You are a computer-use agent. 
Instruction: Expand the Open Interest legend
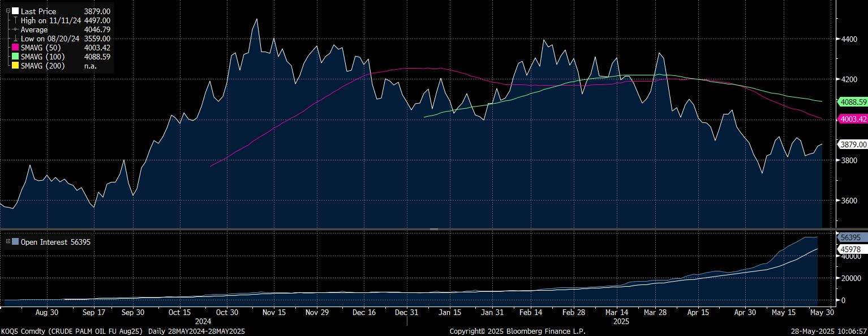pyautogui.click(x=8, y=242)
